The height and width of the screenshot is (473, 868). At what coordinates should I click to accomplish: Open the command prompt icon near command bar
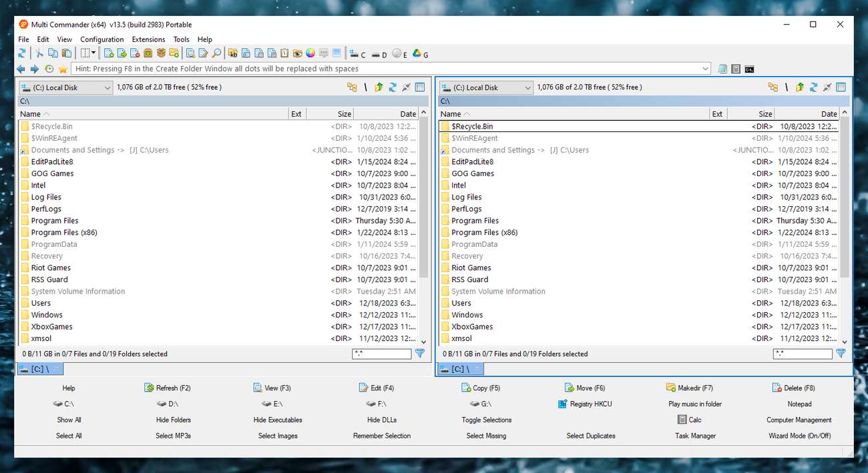click(x=750, y=69)
